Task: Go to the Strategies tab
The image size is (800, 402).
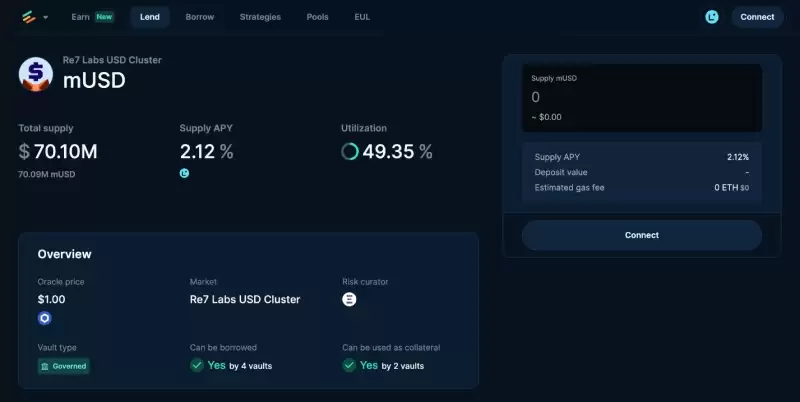Action: click(260, 17)
